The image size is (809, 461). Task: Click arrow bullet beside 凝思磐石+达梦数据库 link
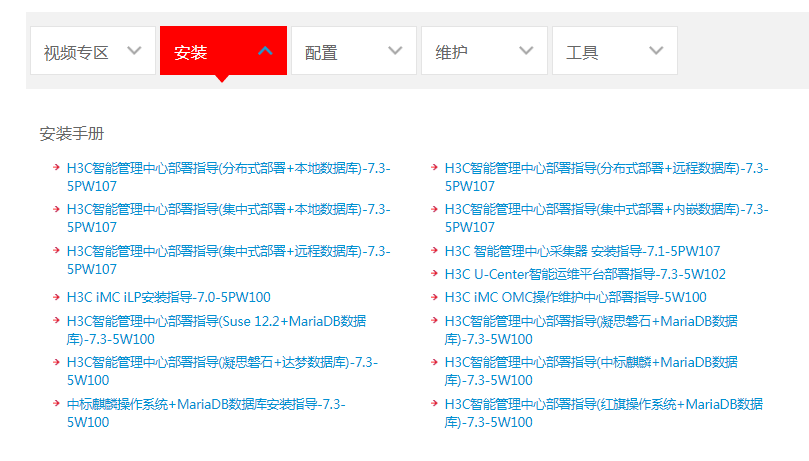coord(56,362)
